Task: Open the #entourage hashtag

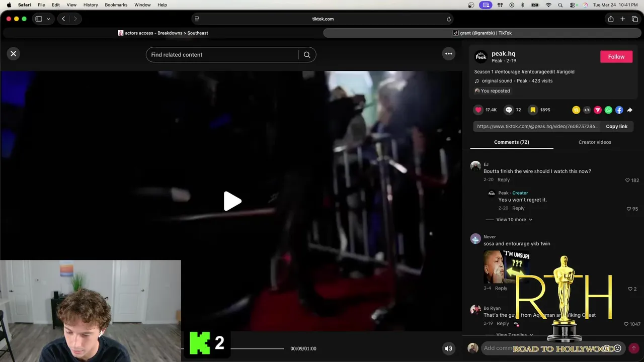Action: click(507, 72)
